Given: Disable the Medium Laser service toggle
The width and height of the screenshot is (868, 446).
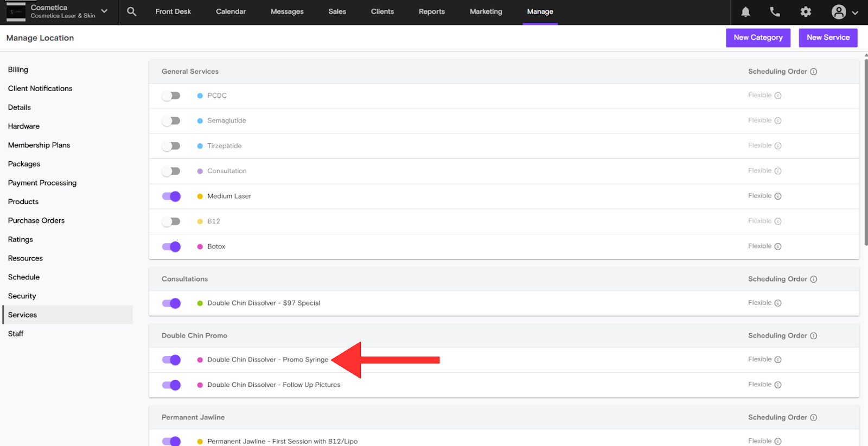Looking at the screenshot, I should coord(171,196).
